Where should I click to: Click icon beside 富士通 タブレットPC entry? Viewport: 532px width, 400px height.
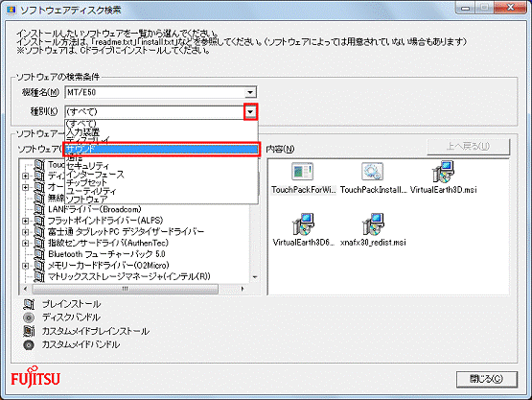tap(39, 232)
